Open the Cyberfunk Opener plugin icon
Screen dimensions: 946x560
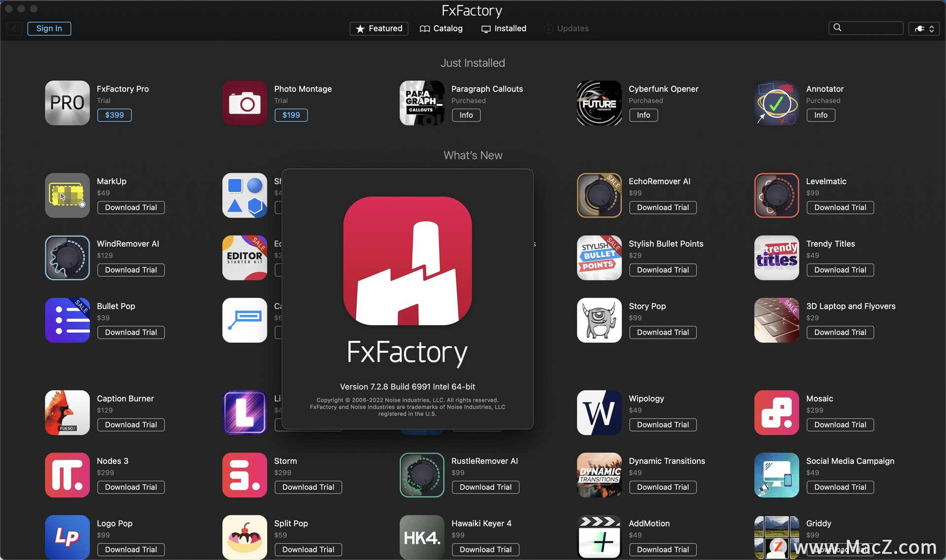point(599,102)
